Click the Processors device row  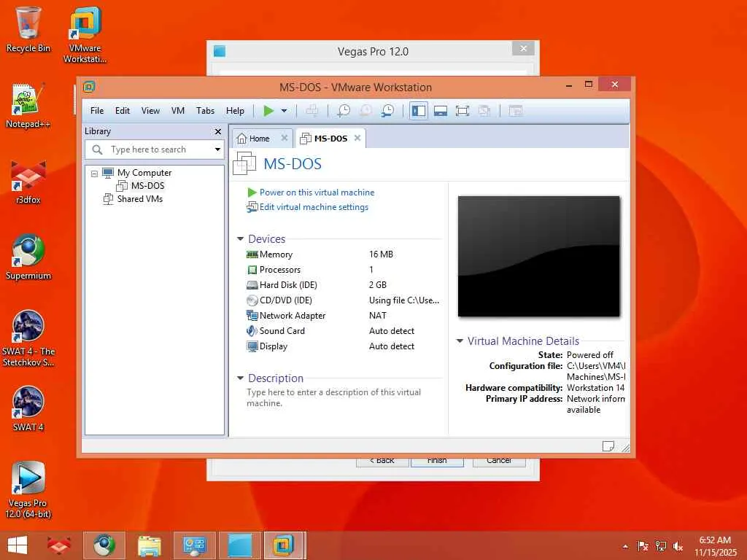(x=344, y=270)
